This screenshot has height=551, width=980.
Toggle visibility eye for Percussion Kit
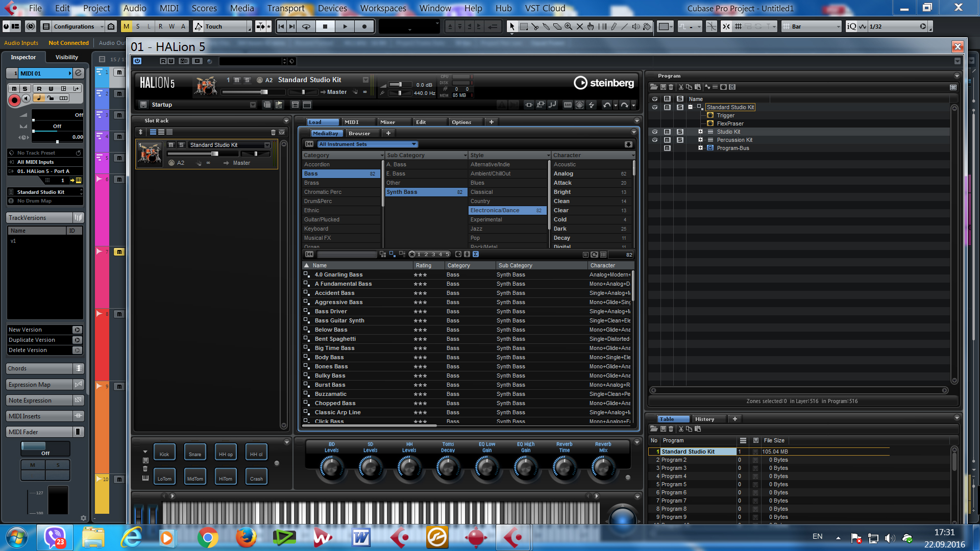pos(655,140)
